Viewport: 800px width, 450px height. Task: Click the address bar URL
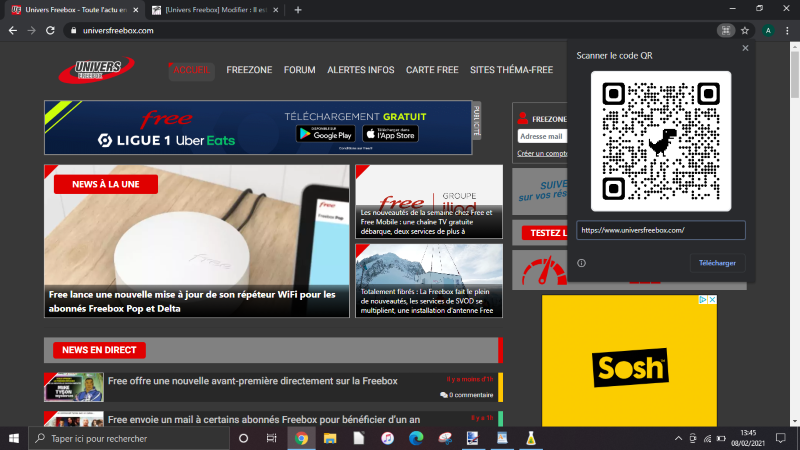coord(118,31)
